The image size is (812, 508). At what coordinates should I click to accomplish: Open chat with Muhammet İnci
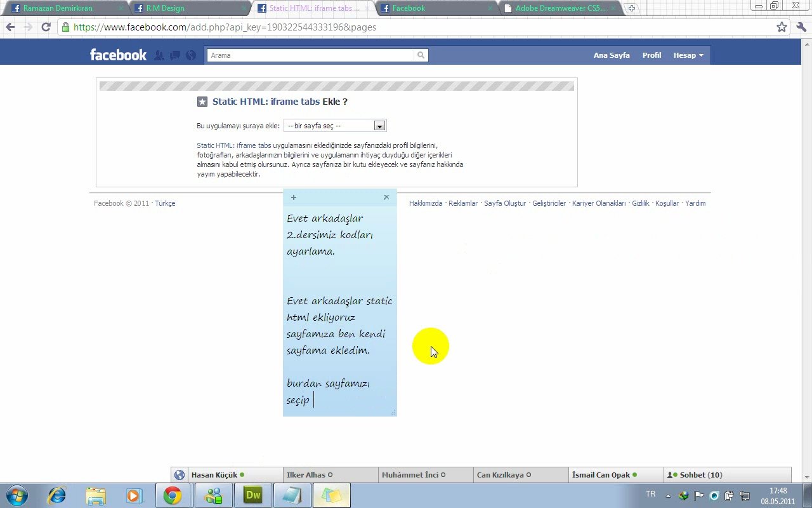[426, 475]
